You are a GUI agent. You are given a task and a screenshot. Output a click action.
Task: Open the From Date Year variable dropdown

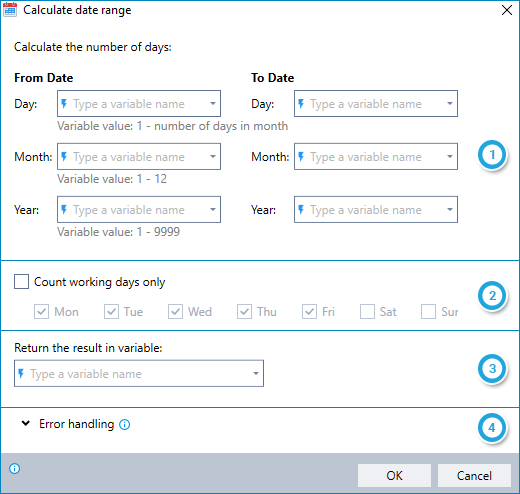(x=213, y=209)
